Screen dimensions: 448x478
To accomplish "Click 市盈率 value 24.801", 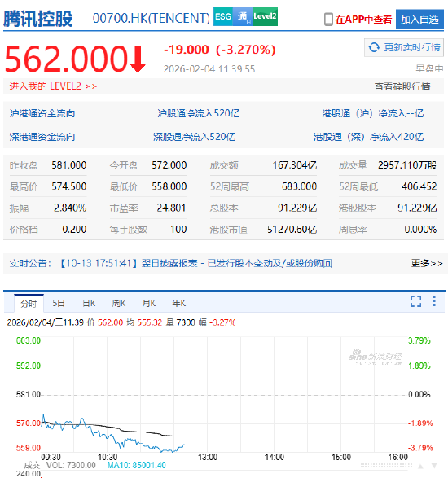I will (171, 208).
